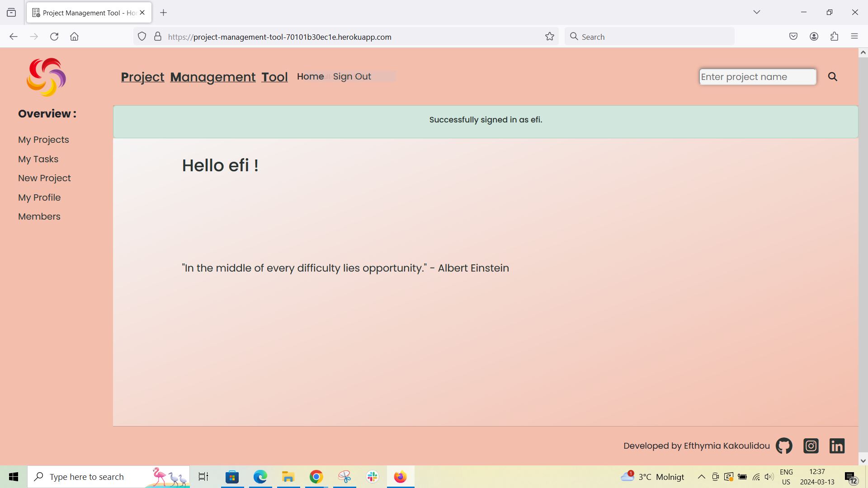Open the Firefox hamburger menu

pyautogui.click(x=854, y=36)
